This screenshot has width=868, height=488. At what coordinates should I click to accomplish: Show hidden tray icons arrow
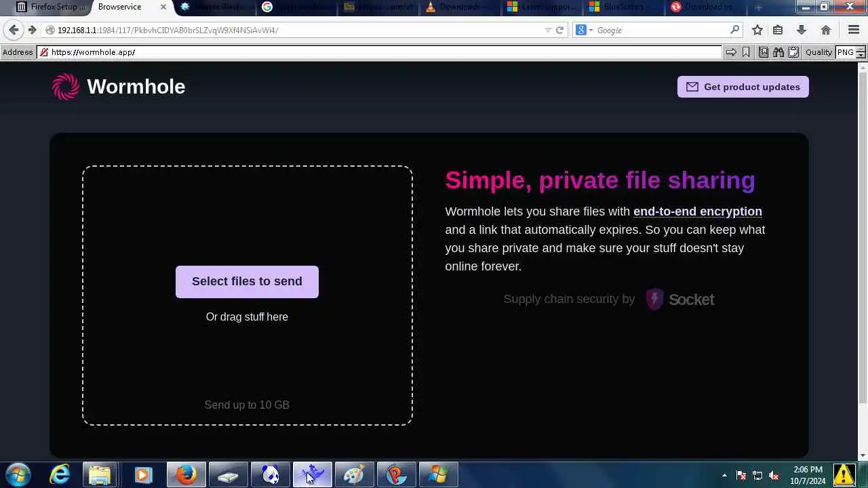click(724, 475)
